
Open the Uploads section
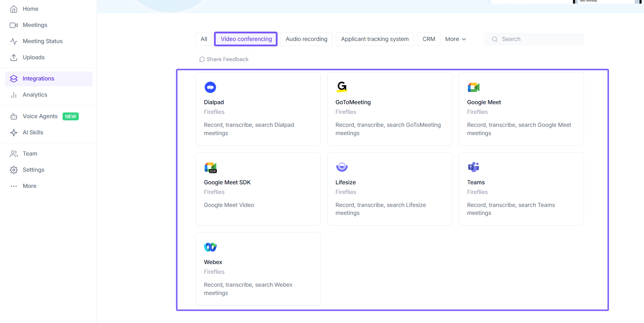(x=33, y=57)
